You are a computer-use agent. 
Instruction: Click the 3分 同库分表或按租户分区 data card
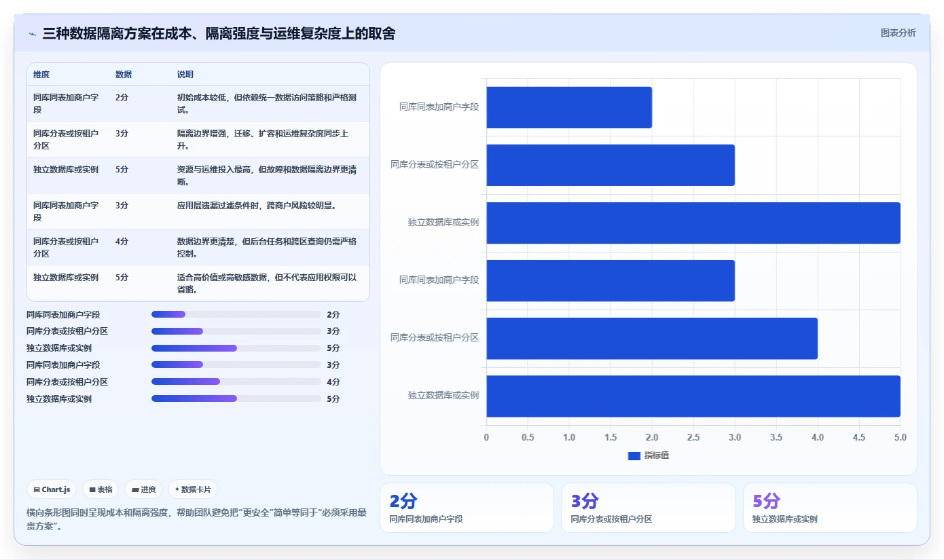tap(649, 508)
